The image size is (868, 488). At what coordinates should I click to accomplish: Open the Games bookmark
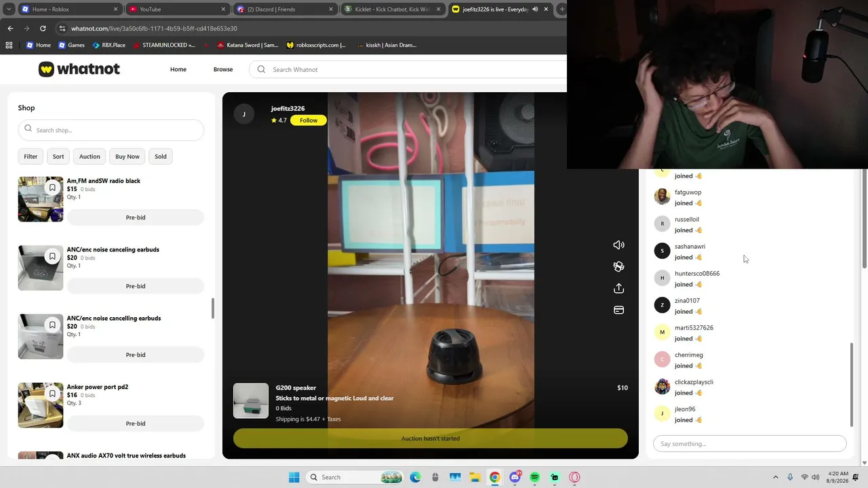pos(71,45)
